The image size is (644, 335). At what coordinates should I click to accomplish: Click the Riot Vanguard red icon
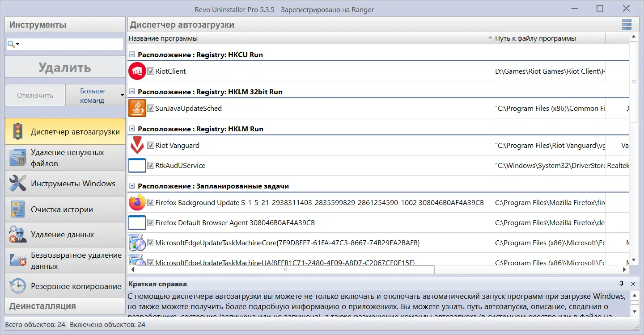point(137,145)
